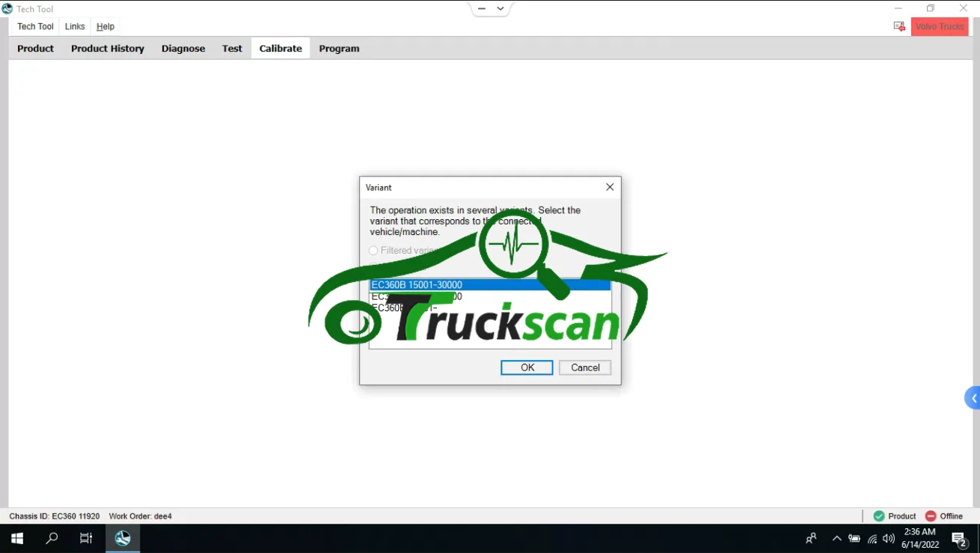Show hidden tray icons with the caret
The width and height of the screenshot is (980, 553).
click(x=836, y=538)
